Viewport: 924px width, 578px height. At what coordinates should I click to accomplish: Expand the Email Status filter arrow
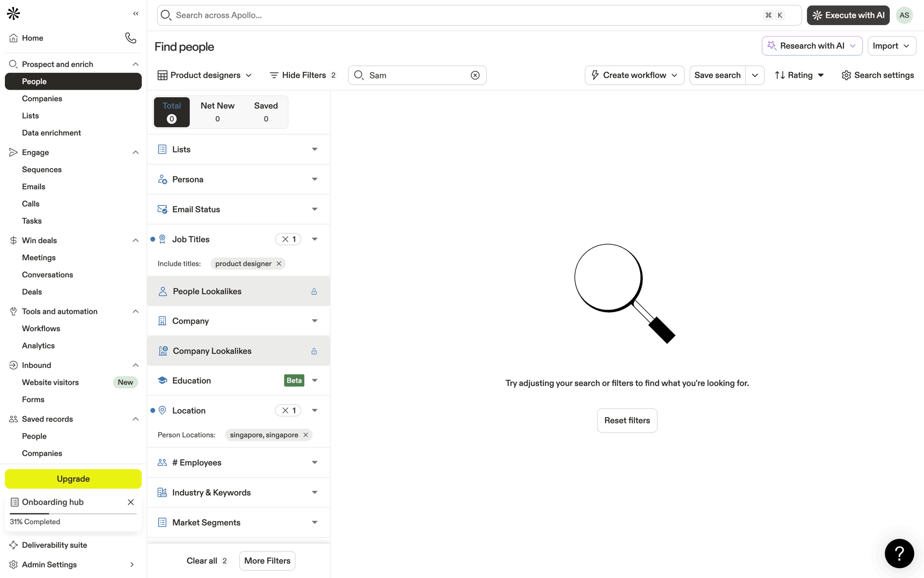tap(315, 210)
